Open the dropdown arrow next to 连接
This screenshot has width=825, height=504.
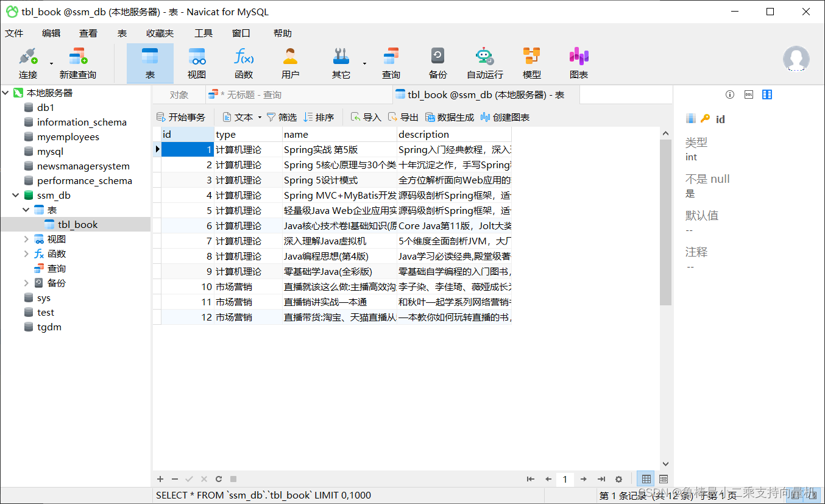click(51, 63)
